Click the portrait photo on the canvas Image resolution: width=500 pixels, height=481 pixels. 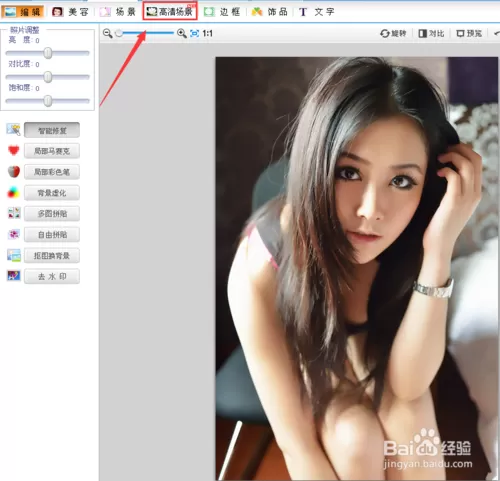(x=357, y=268)
